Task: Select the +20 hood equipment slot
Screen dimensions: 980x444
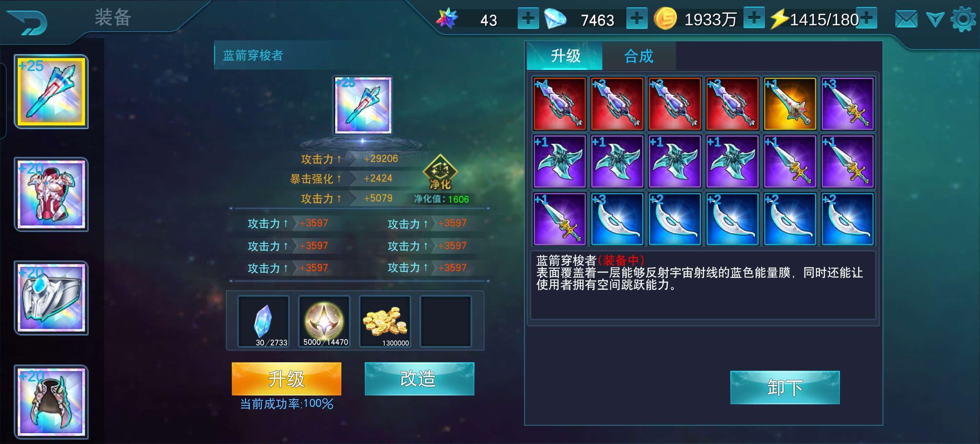Action: (51, 402)
